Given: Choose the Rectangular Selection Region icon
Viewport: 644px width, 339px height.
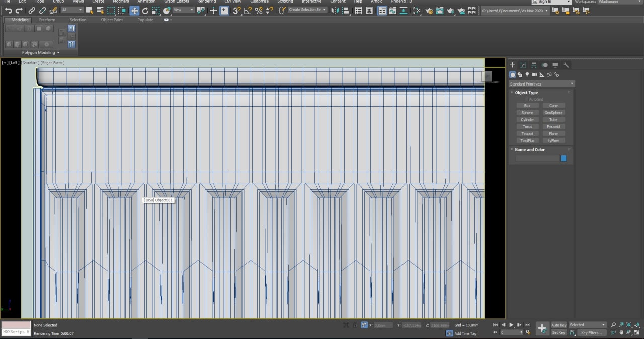Looking at the screenshot, I should [x=111, y=11].
